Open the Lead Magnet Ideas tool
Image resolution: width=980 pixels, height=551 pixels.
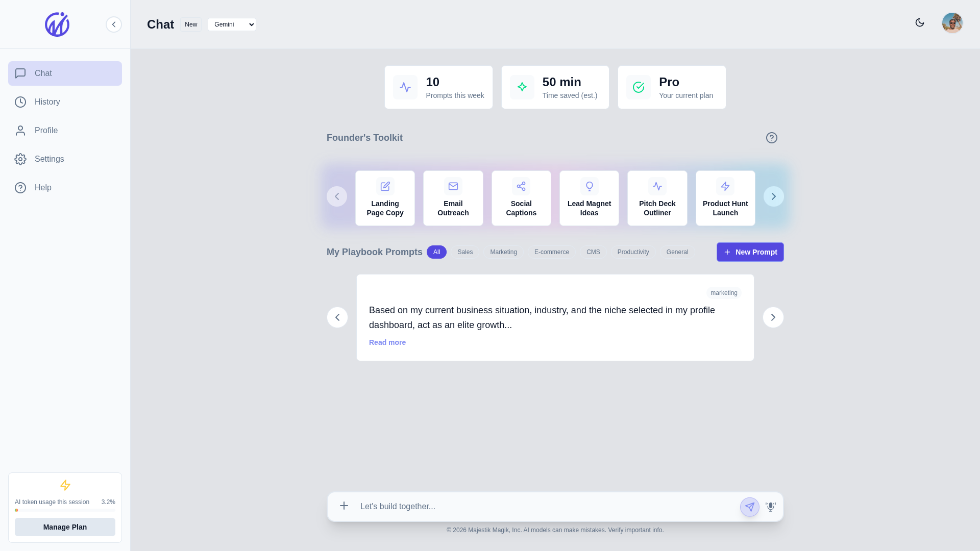589,198
